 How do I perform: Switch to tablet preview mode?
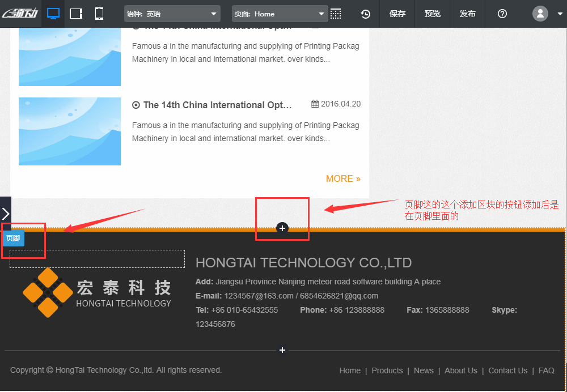76,14
